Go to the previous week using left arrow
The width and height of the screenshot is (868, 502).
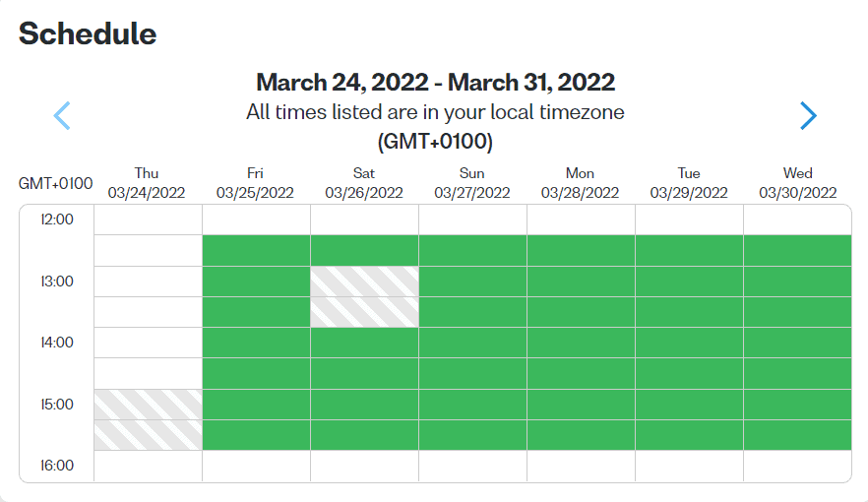(62, 116)
